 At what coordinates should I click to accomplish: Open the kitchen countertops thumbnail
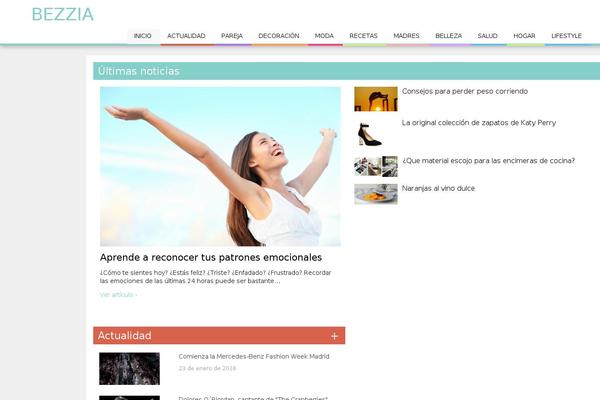376,166
